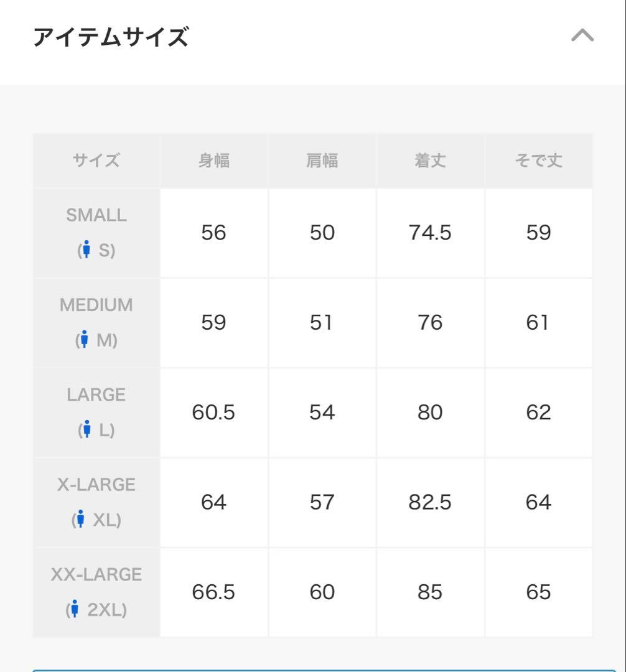Image resolution: width=626 pixels, height=672 pixels.
Task: Click the アイテムサイズ section heading
Action: (111, 37)
